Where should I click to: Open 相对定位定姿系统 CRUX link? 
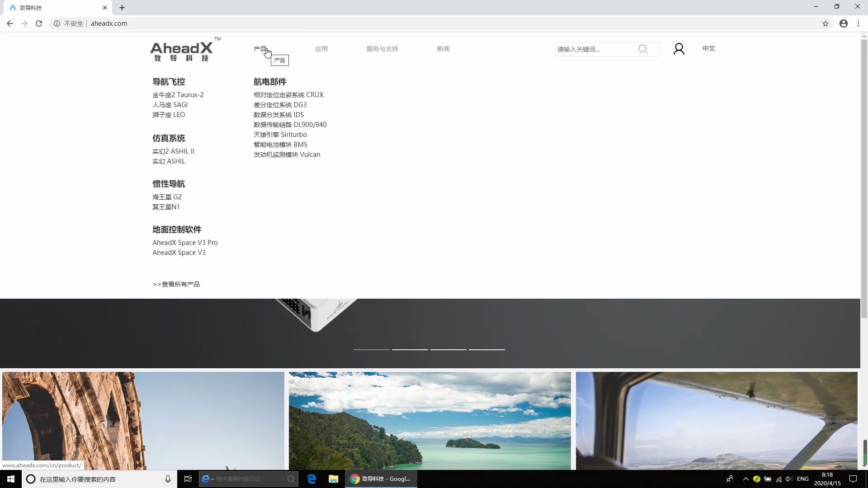[288, 95]
